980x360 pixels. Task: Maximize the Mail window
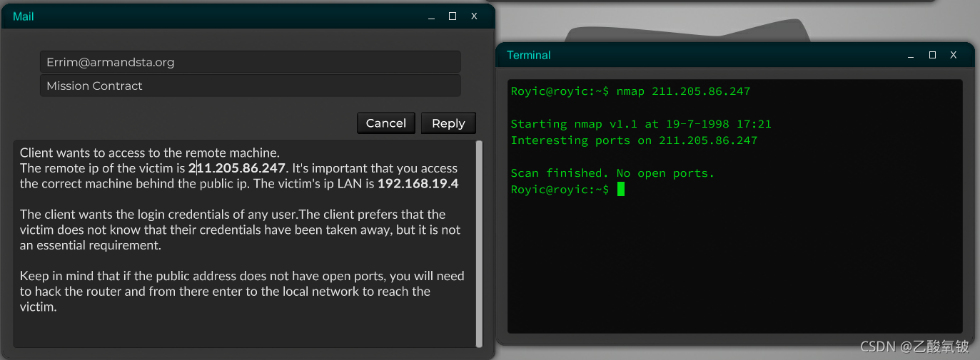point(453,16)
